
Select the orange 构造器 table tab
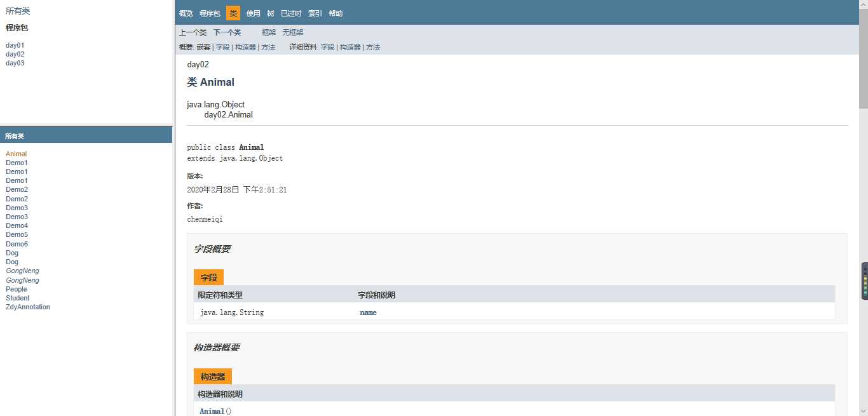coord(213,377)
